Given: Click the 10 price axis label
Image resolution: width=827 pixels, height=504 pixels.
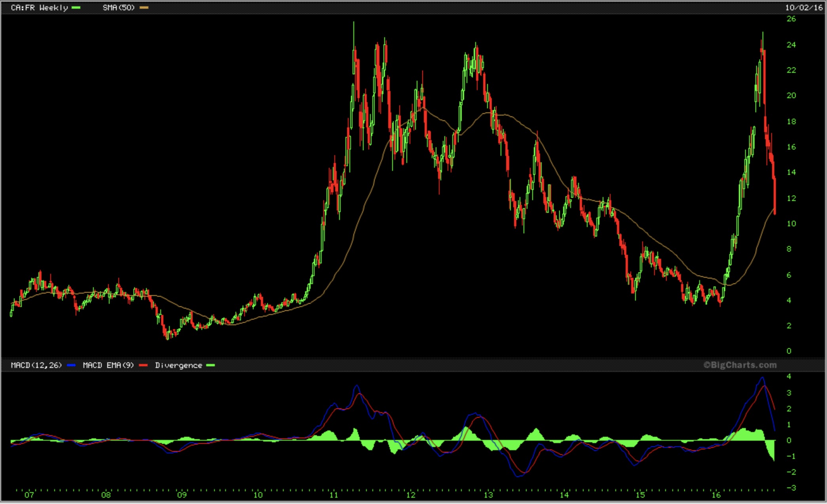Looking at the screenshot, I should [791, 224].
